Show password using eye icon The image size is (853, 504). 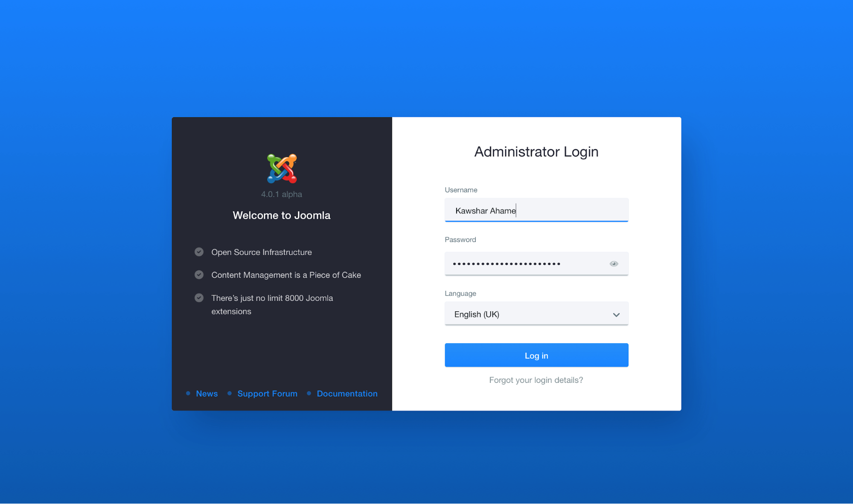point(614,264)
